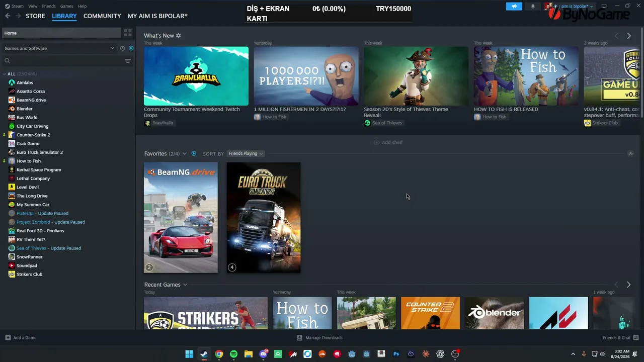Viewport: 644px width, 362px height.
Task: Click the library search field
Action: click(x=63, y=61)
